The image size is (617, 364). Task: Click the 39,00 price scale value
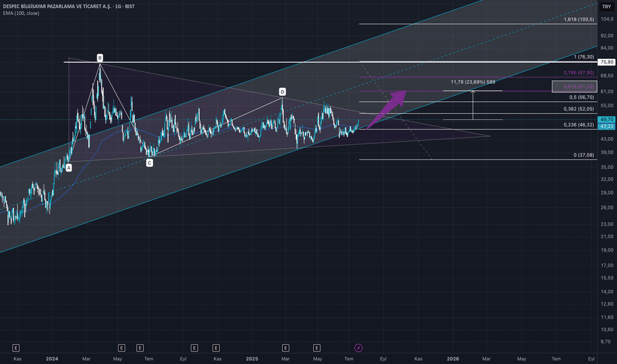[607, 153]
